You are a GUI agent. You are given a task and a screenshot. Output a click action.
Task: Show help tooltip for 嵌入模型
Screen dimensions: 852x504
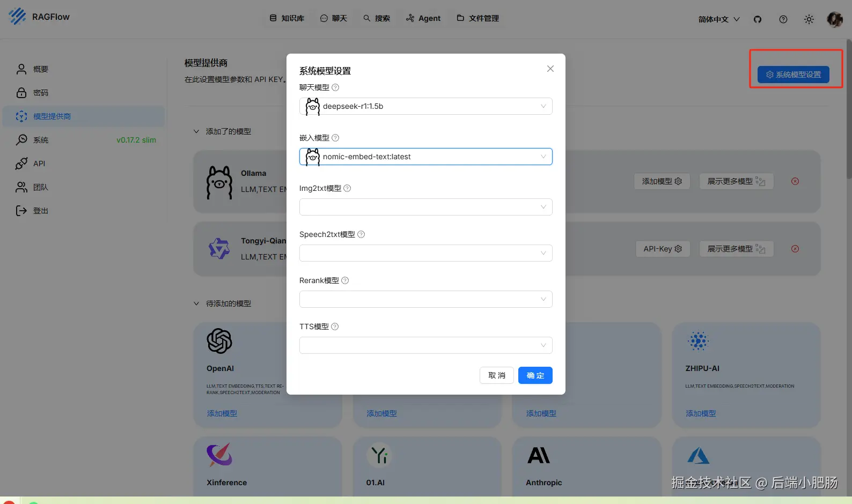coord(335,138)
